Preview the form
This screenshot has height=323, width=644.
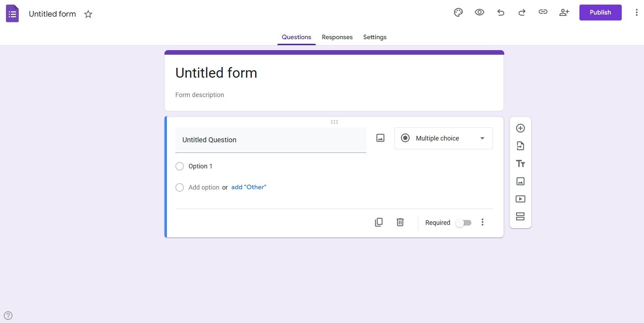pyautogui.click(x=479, y=12)
